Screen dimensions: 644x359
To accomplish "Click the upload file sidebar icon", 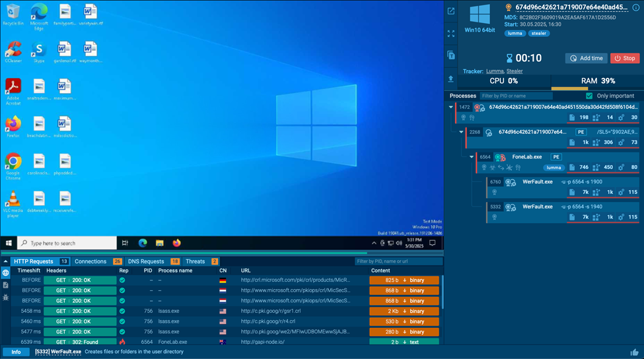I will 451,79.
